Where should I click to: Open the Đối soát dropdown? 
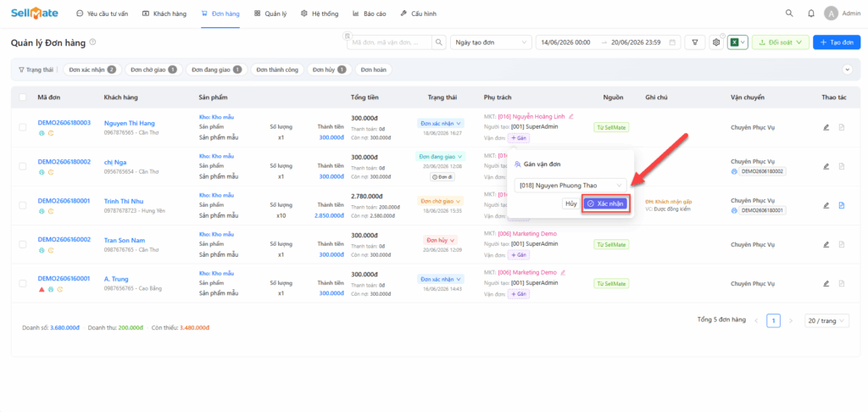781,42
